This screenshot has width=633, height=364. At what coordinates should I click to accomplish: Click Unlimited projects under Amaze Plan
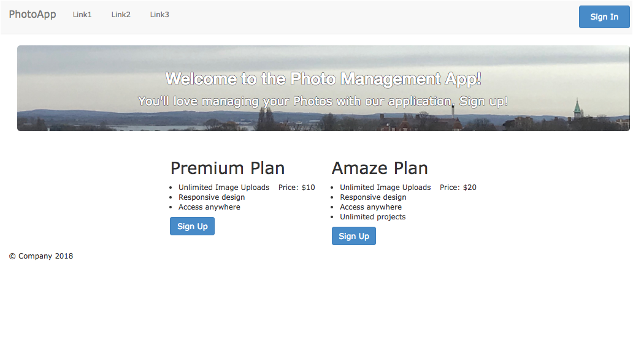pyautogui.click(x=372, y=217)
